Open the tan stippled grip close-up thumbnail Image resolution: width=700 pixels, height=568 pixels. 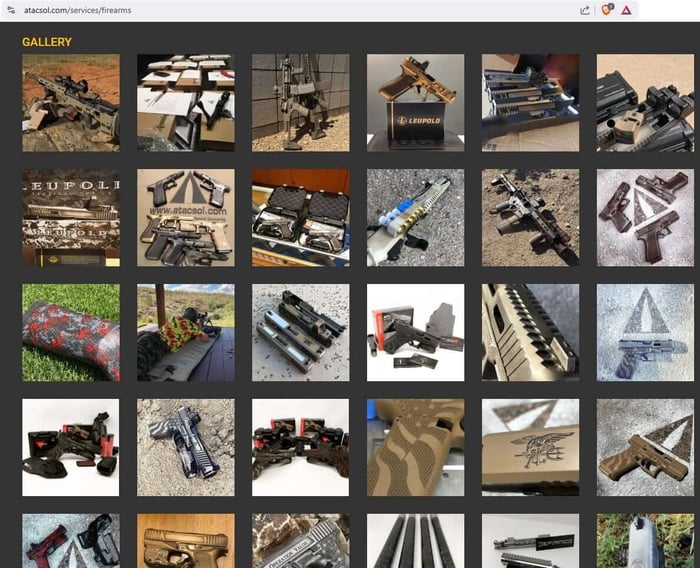click(x=415, y=447)
